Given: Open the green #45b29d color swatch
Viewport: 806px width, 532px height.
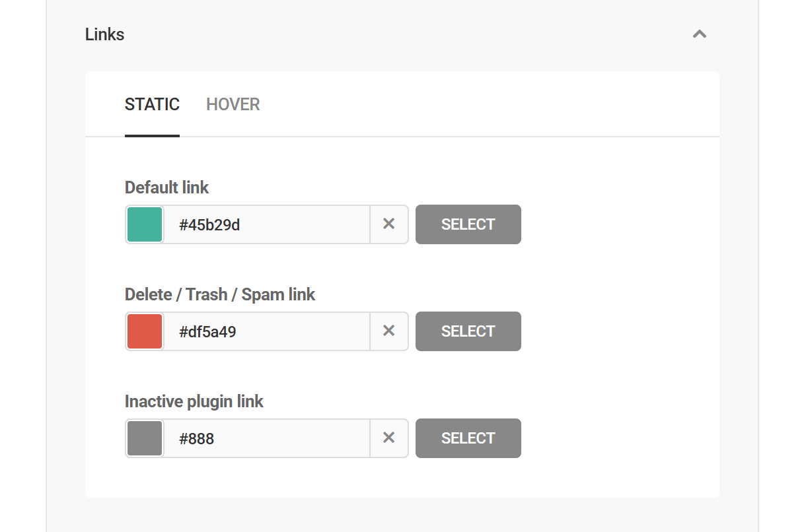Looking at the screenshot, I should click(144, 224).
